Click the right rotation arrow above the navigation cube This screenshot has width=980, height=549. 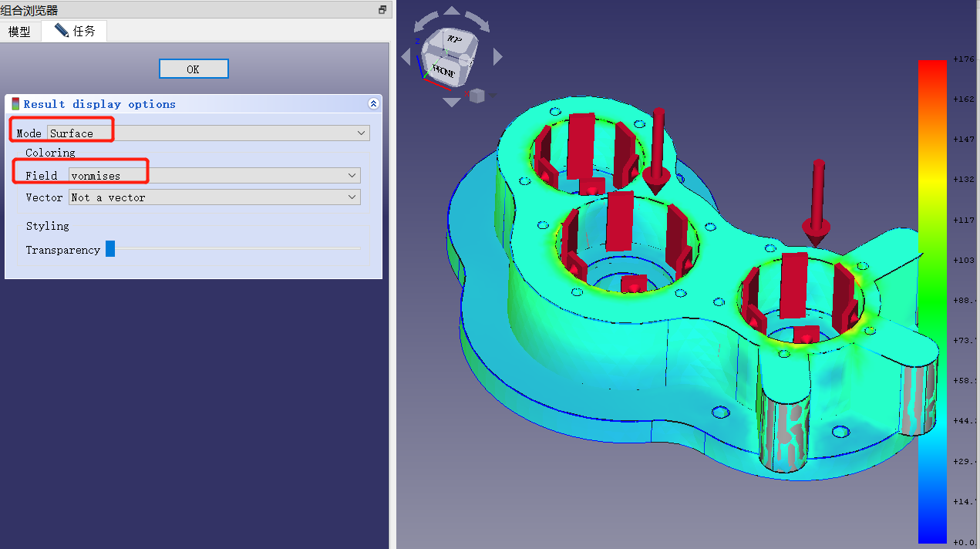477,21
